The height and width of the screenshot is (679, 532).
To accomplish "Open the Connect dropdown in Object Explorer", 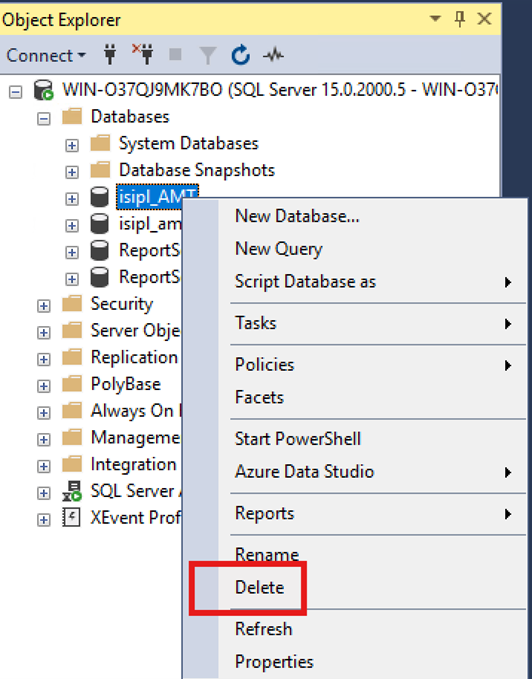I will click(46, 55).
